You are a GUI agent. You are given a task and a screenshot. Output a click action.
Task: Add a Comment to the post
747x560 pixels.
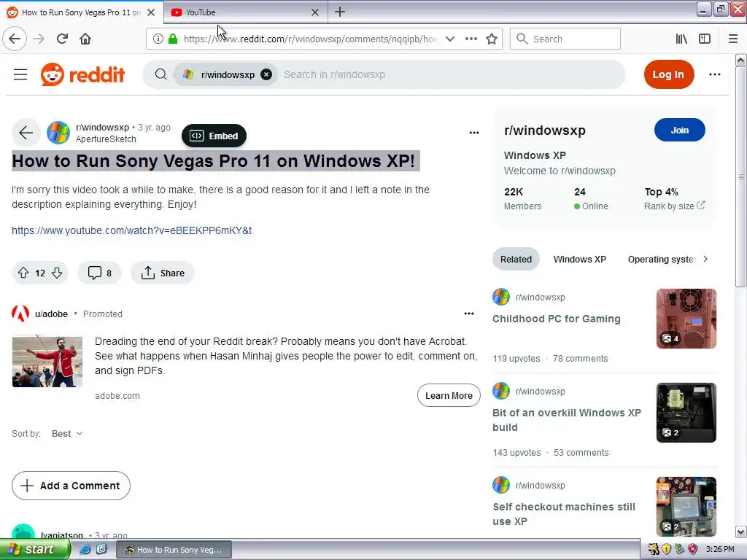71,486
